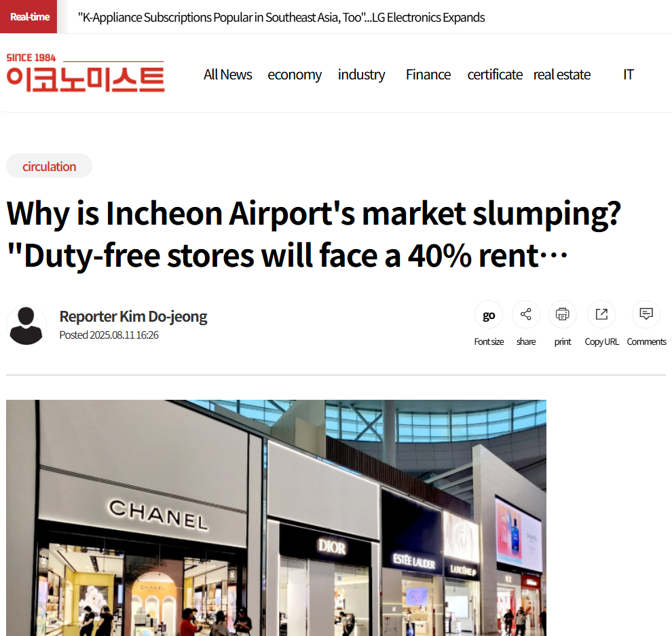Click the Incheon Airport article headline
This screenshot has width=672, height=636.
[314, 234]
